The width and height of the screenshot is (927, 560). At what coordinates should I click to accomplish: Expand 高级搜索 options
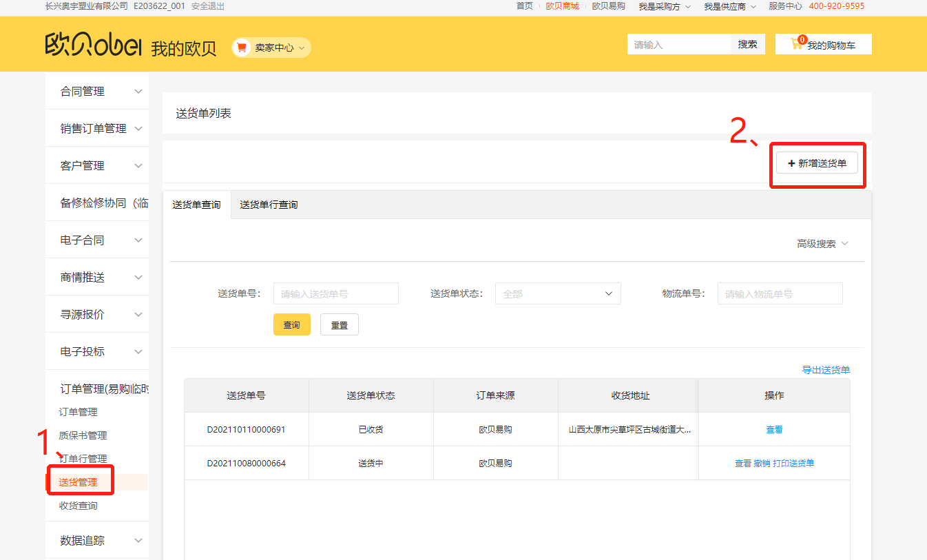pos(822,243)
